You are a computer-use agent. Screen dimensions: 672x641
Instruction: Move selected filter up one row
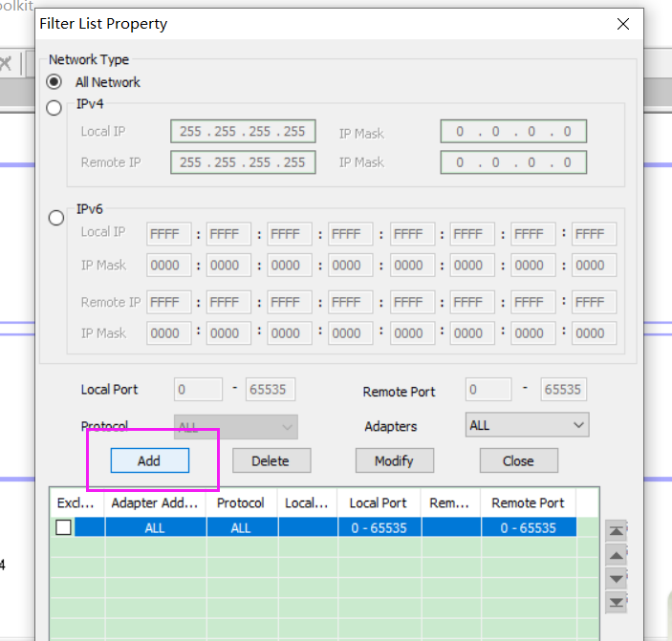pos(617,555)
